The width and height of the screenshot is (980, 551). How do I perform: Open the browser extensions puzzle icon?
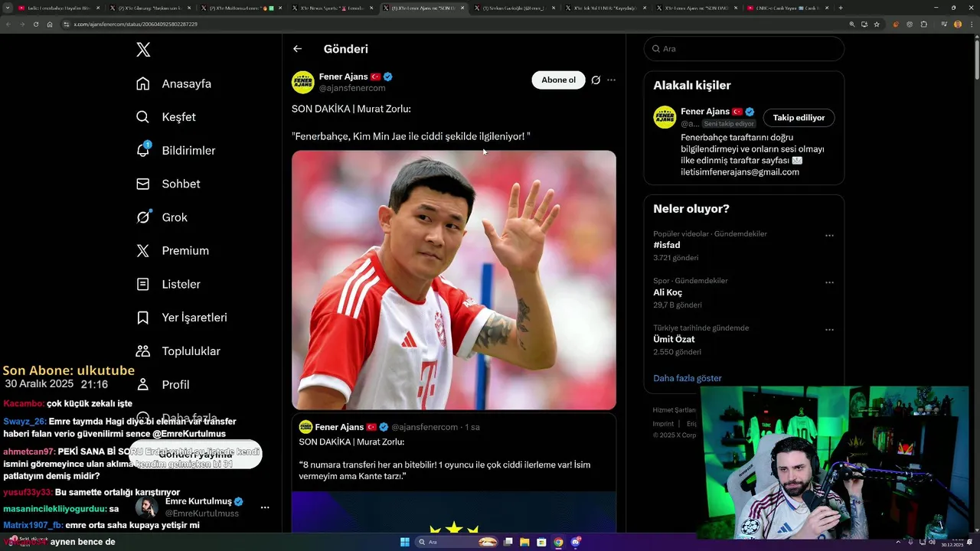pos(923,24)
